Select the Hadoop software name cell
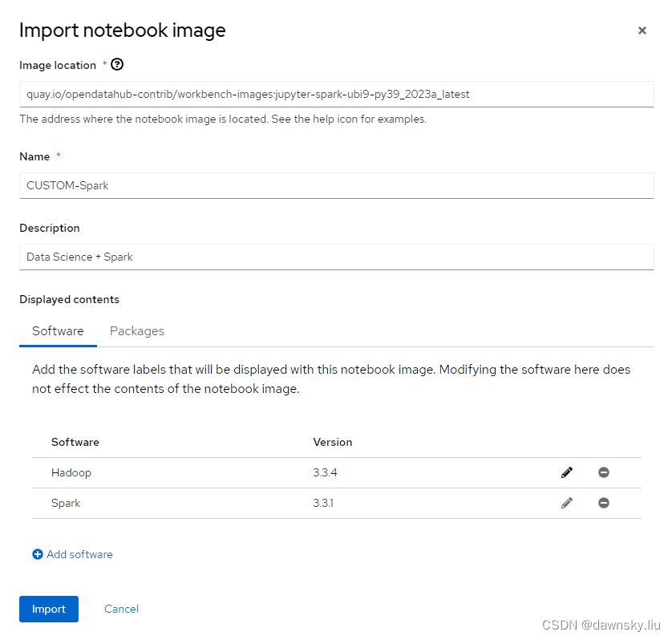The width and height of the screenshot is (672, 640). [71, 472]
